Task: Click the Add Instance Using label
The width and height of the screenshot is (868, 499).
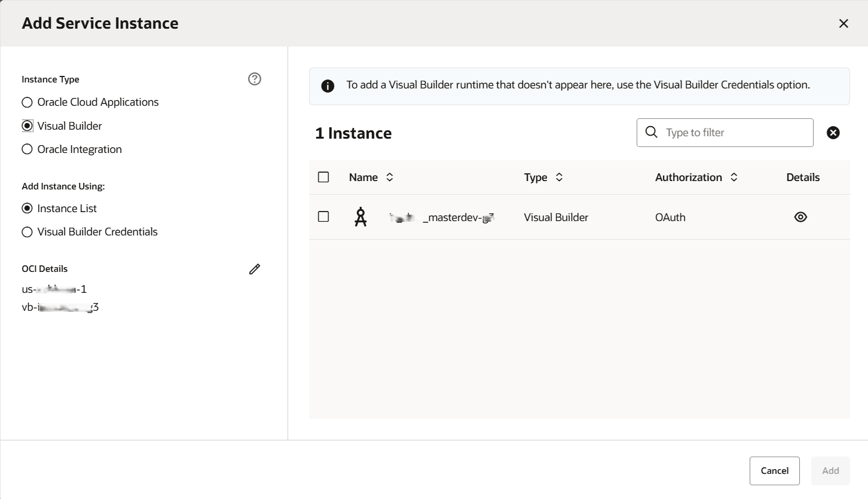Action: click(x=63, y=186)
